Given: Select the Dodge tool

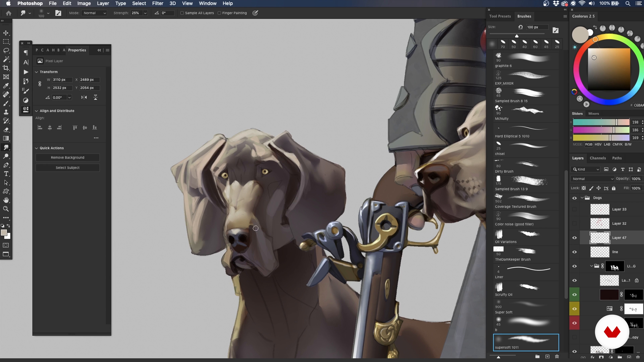Looking at the screenshot, I should (6, 156).
